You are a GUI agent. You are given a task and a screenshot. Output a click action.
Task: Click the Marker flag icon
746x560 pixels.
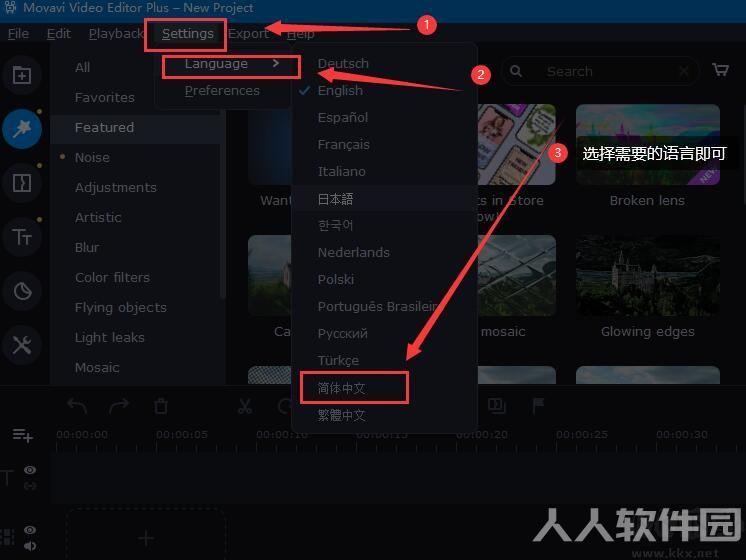click(x=538, y=406)
